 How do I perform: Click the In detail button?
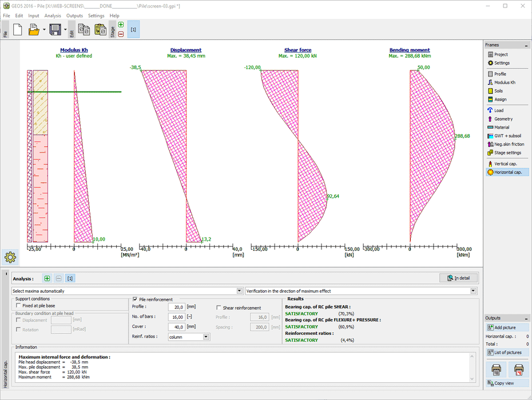pos(458,278)
